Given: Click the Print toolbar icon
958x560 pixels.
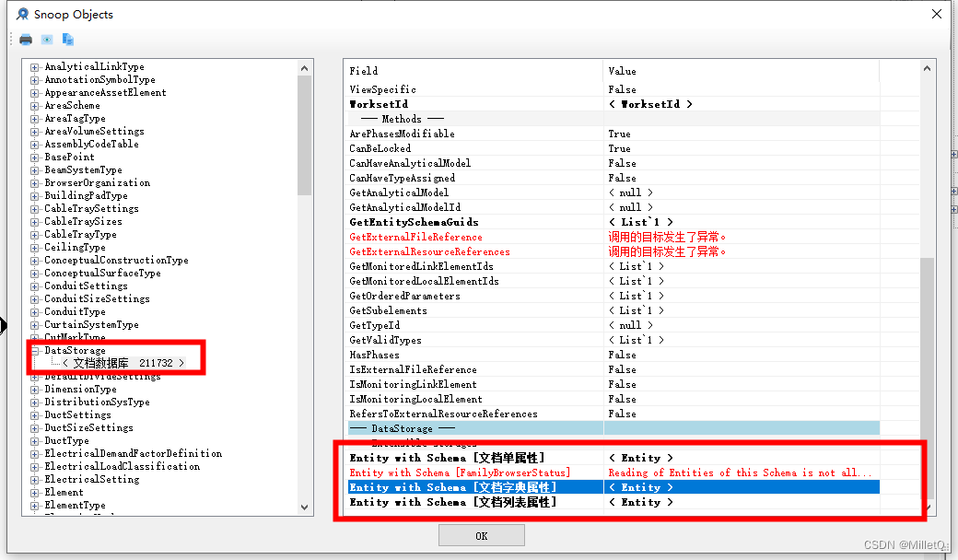Looking at the screenshot, I should click(26, 40).
